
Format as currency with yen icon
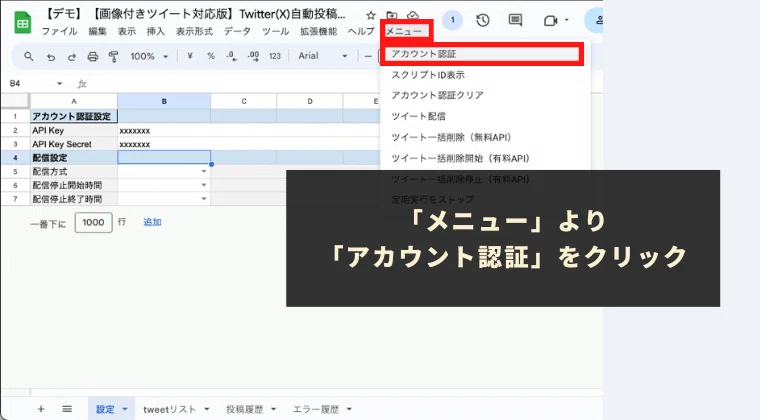click(x=190, y=56)
